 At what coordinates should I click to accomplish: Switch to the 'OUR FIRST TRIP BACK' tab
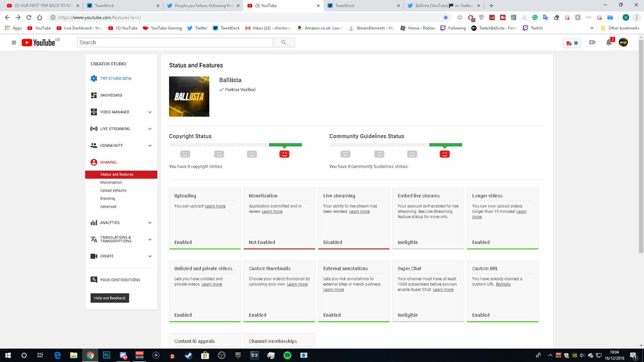(42, 5)
